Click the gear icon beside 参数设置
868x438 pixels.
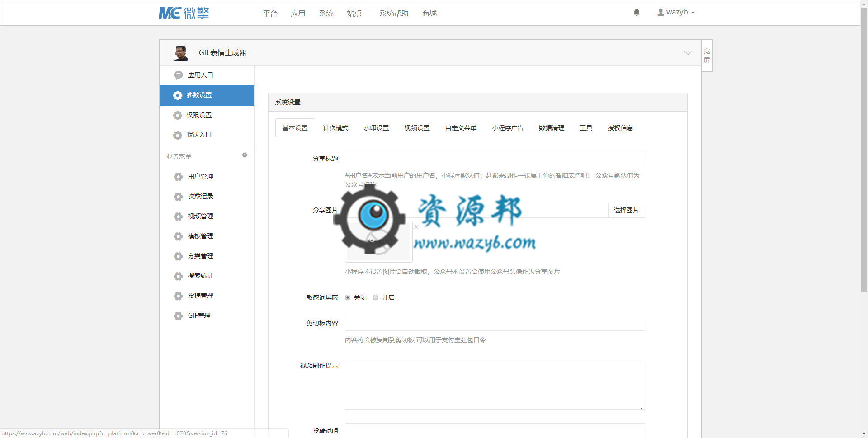coord(178,95)
